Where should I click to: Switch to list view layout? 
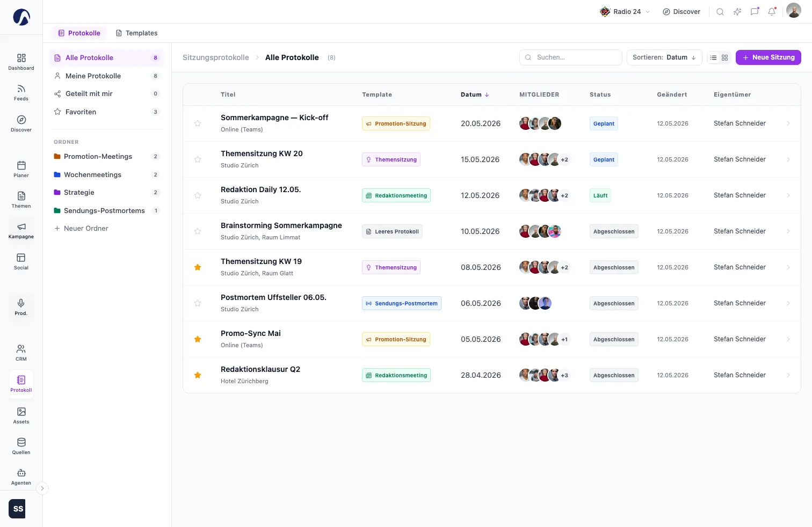pyautogui.click(x=713, y=57)
